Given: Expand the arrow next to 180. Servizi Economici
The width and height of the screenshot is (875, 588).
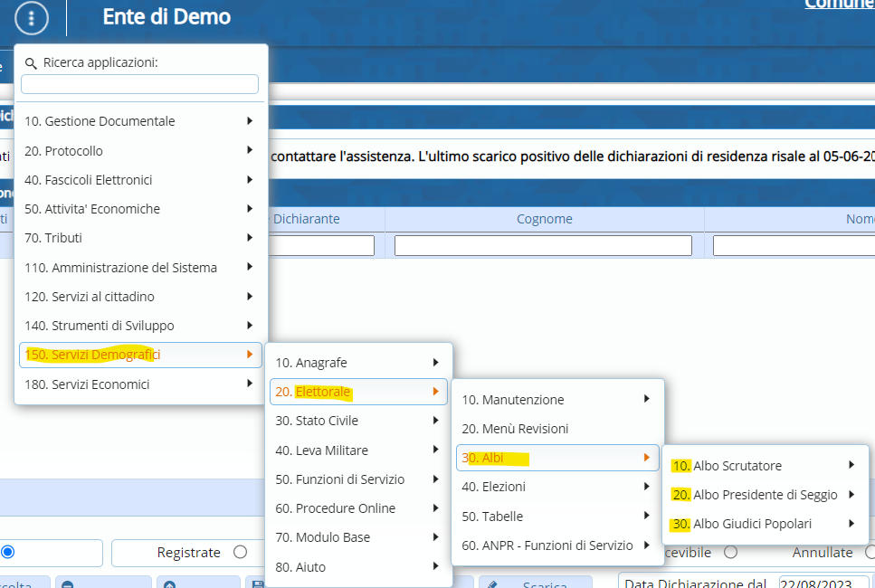Looking at the screenshot, I should point(249,384).
